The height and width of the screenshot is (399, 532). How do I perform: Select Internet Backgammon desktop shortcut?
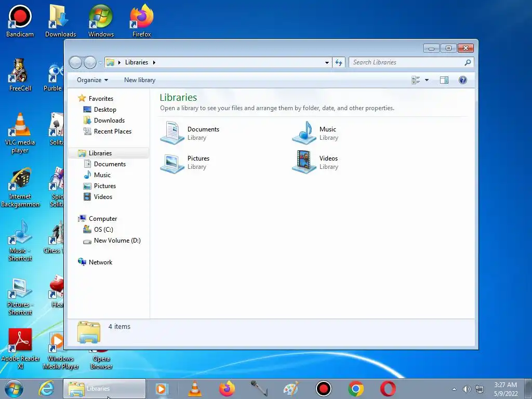point(20,187)
